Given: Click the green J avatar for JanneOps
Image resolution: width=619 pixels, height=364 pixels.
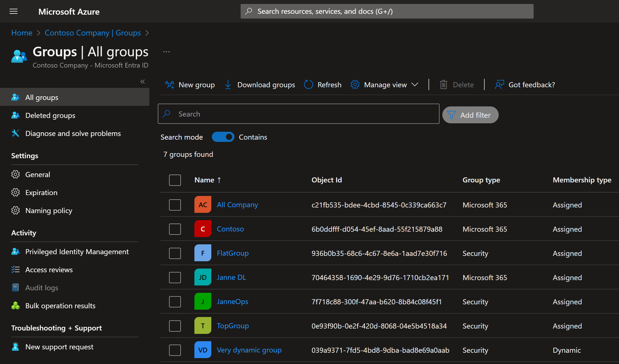Looking at the screenshot, I should [203, 302].
